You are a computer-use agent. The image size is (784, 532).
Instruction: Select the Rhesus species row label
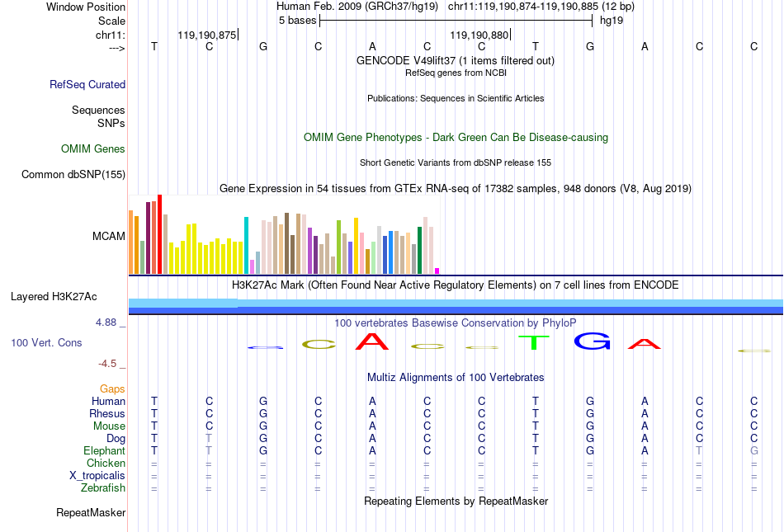pyautogui.click(x=107, y=413)
